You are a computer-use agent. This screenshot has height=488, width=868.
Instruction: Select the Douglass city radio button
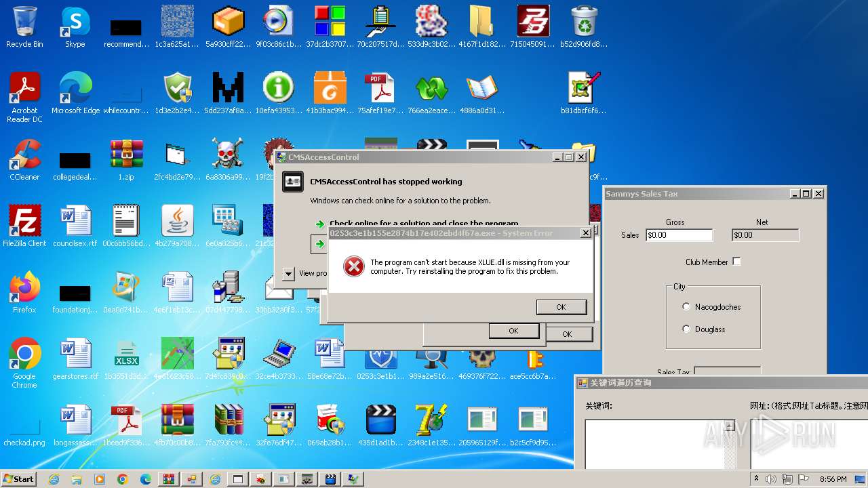point(686,329)
